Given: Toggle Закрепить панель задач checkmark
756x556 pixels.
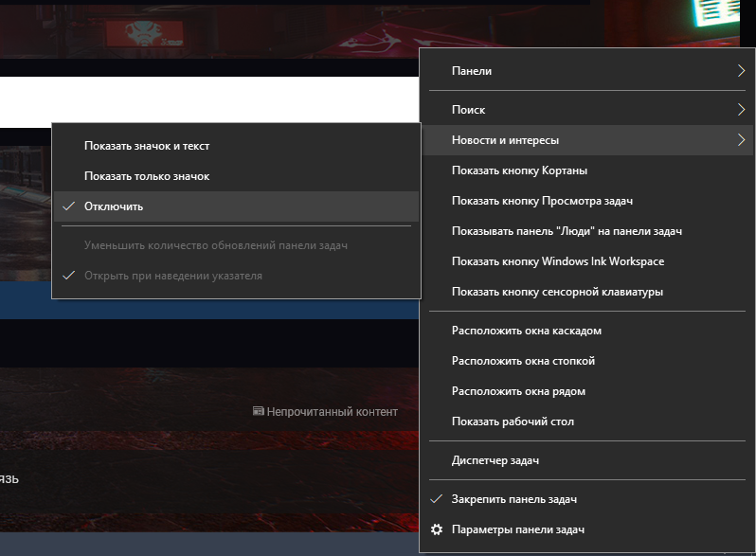Looking at the screenshot, I should pos(437,499).
